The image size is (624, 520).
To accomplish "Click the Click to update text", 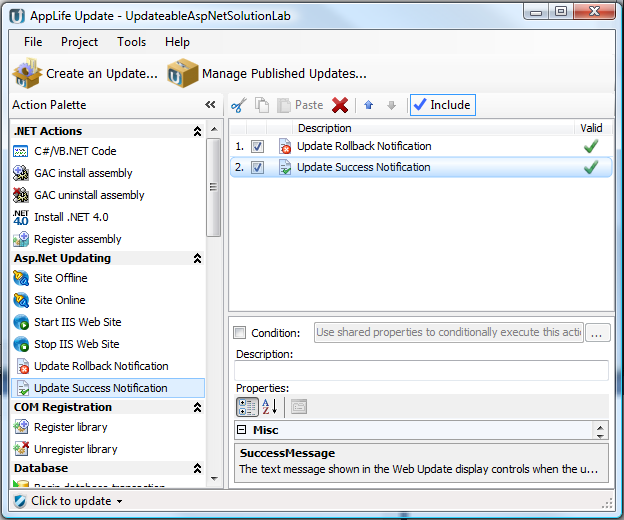I will 71,501.
